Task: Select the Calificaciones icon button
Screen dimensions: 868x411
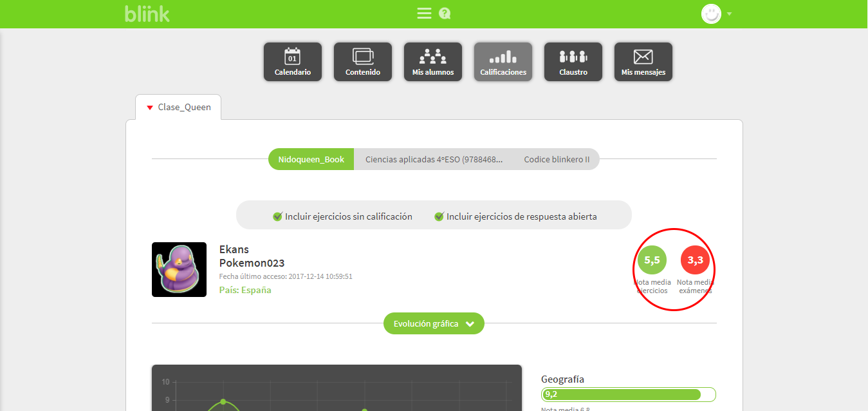Action: tap(503, 62)
